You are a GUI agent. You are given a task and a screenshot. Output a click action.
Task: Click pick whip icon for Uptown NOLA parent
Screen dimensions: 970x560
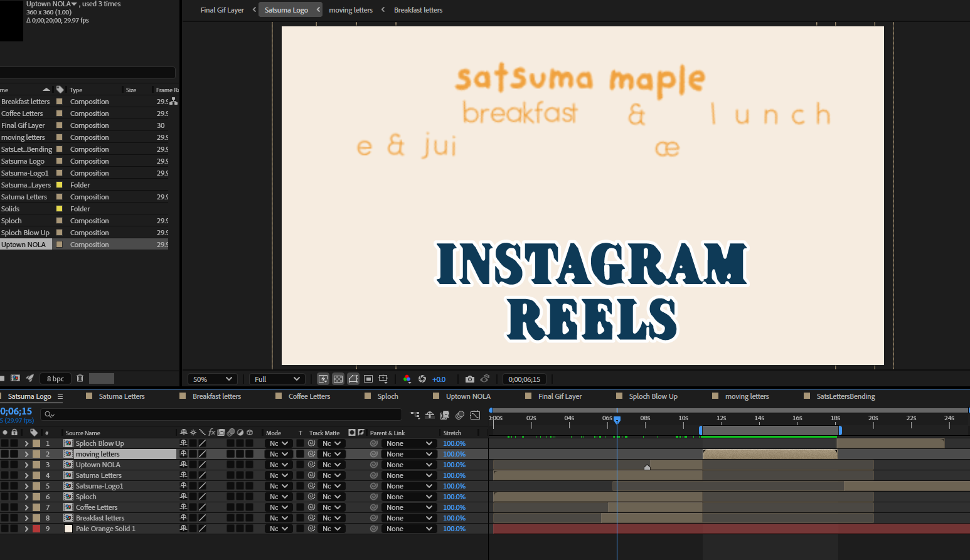pos(374,465)
